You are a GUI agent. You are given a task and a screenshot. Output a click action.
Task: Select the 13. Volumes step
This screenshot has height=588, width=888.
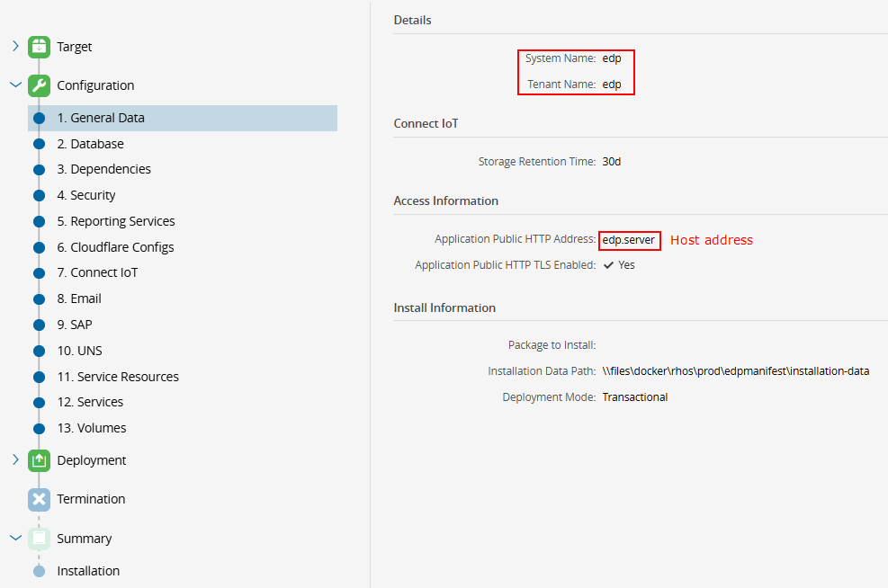[x=91, y=428]
